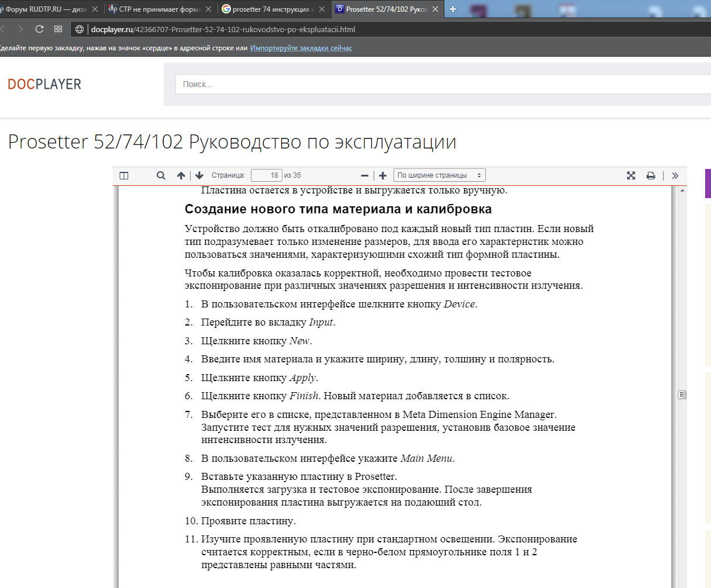
Task: Click the page number input showing 18
Action: coord(267,175)
